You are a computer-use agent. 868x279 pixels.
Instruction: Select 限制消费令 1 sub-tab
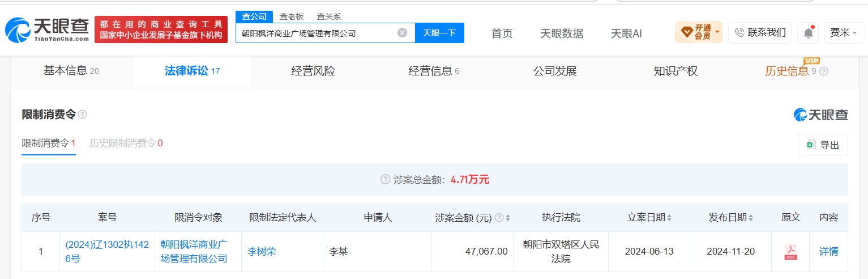49,143
